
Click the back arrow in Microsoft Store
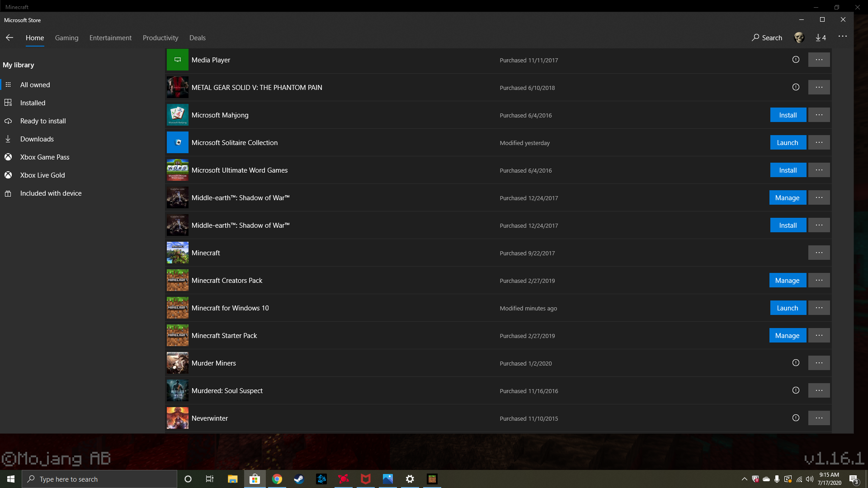click(9, 38)
